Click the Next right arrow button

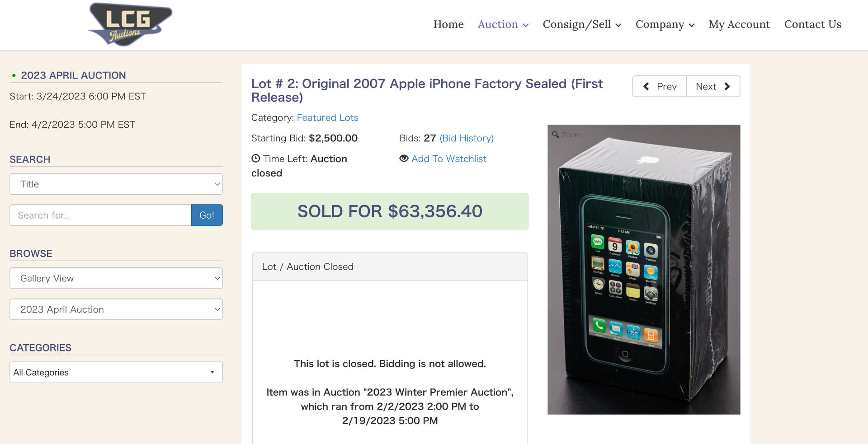click(x=713, y=86)
